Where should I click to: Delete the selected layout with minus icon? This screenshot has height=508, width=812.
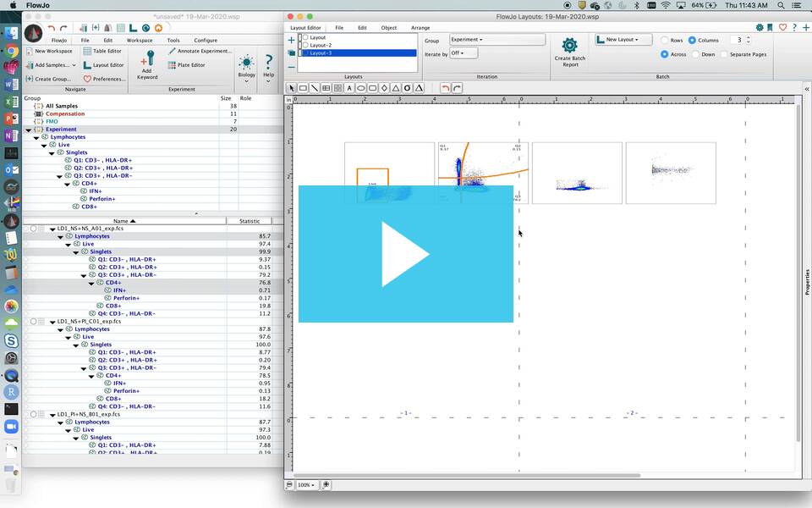point(291,67)
